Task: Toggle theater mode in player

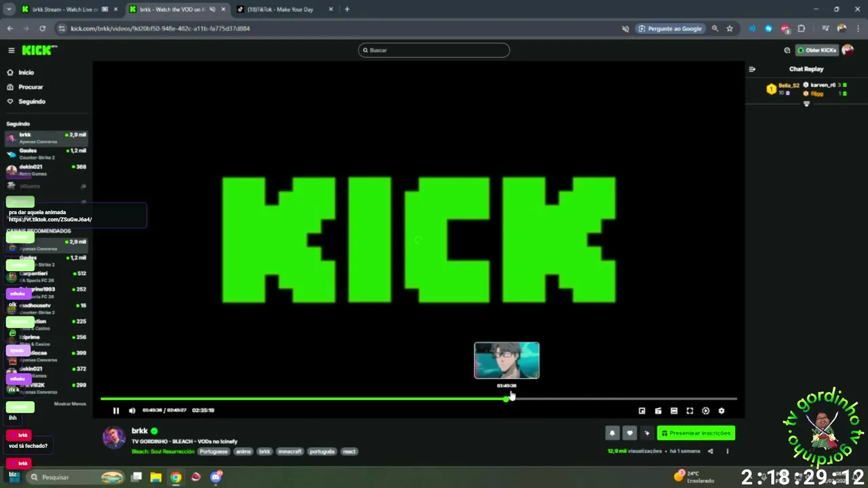Action: (x=674, y=411)
